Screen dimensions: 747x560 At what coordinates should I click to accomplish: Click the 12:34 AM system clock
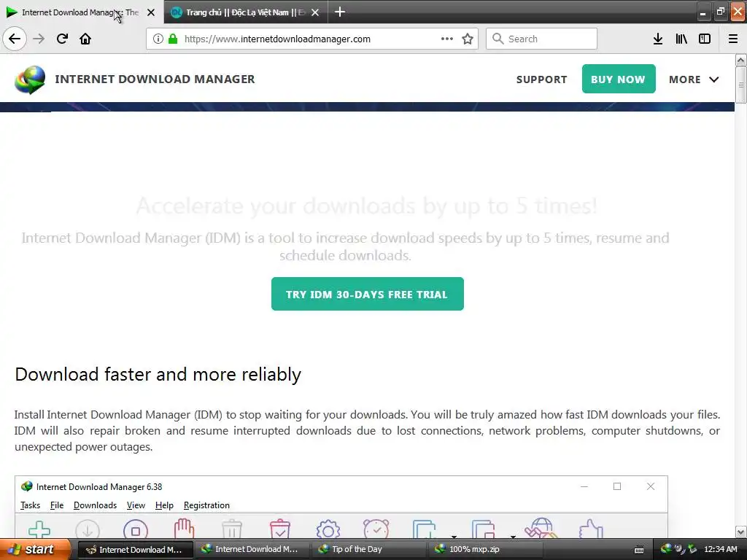point(720,550)
